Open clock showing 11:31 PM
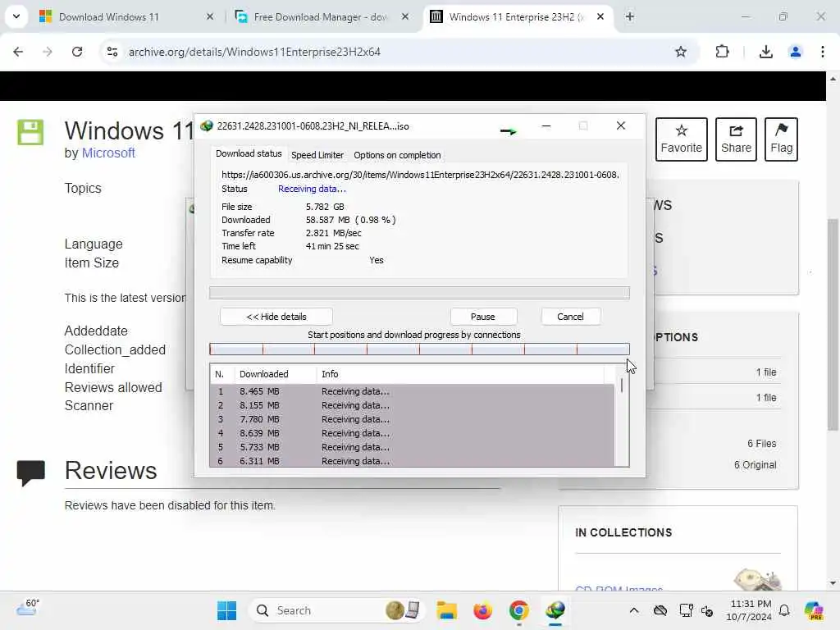The width and height of the screenshot is (840, 630). pos(750,610)
